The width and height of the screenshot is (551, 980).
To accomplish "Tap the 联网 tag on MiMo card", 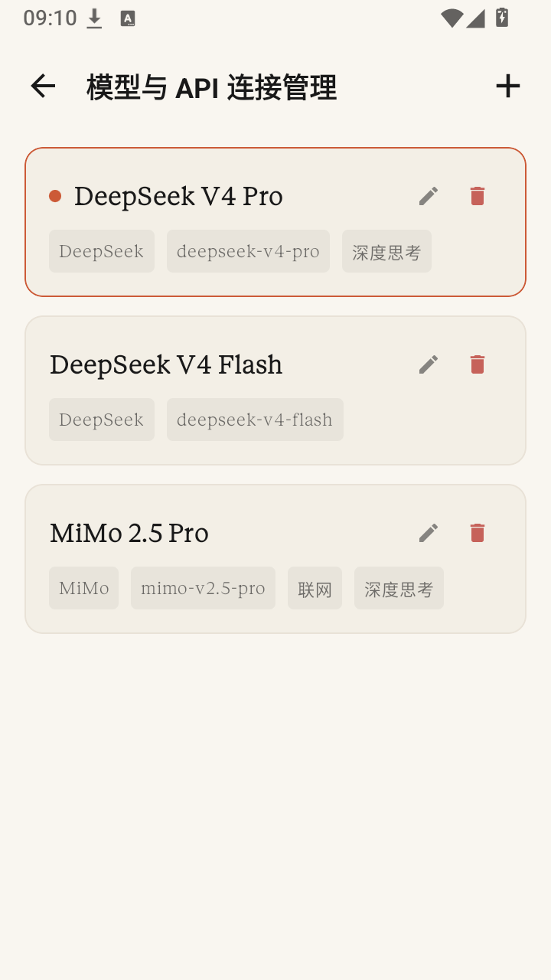I will click(315, 588).
